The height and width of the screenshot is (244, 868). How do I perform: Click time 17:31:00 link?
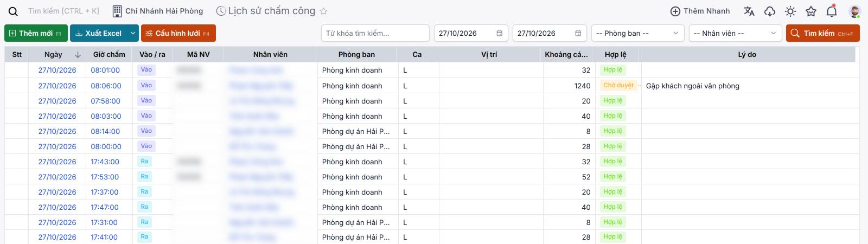(x=105, y=222)
